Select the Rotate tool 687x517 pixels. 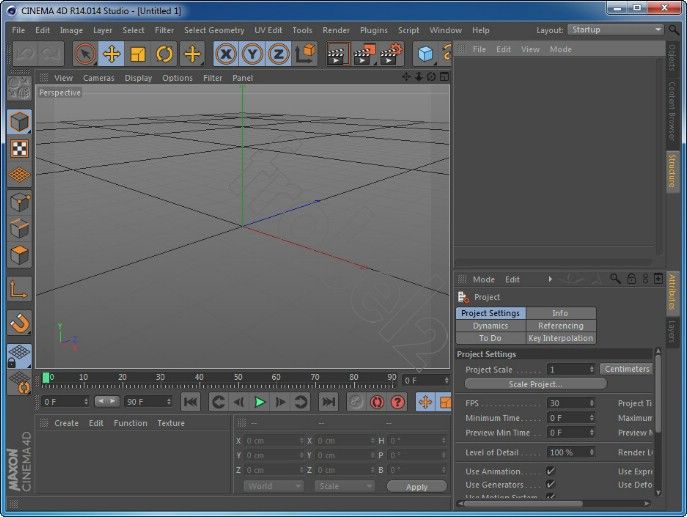164,54
